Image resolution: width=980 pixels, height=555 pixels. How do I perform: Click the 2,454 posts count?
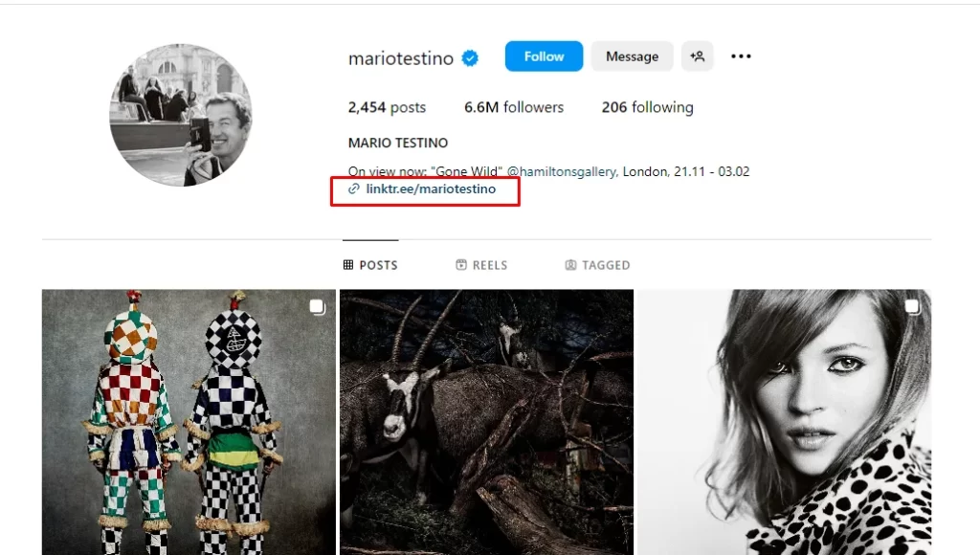387,107
